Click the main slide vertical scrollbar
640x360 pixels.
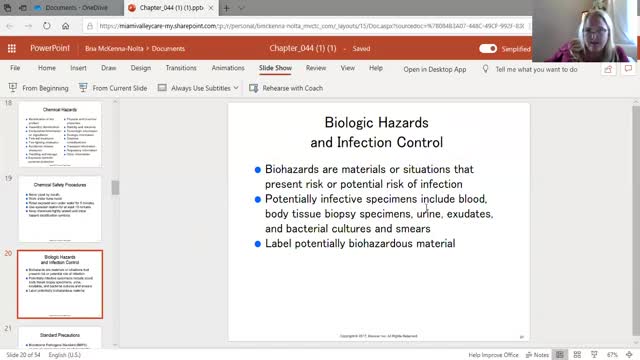(x=636, y=220)
